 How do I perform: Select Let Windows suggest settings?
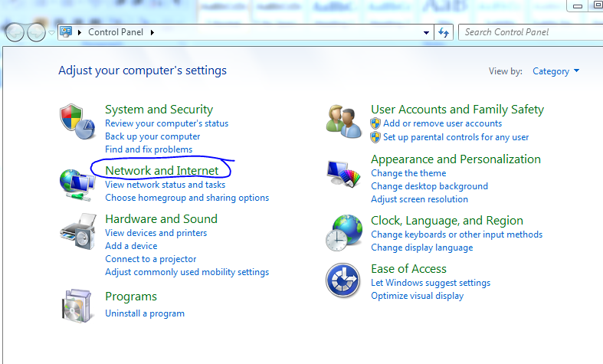[431, 283]
